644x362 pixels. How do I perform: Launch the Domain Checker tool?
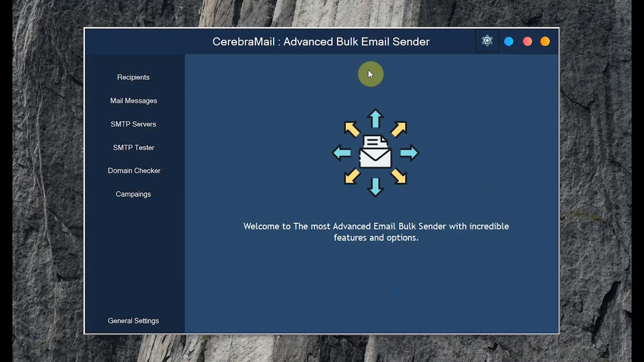[x=134, y=171]
